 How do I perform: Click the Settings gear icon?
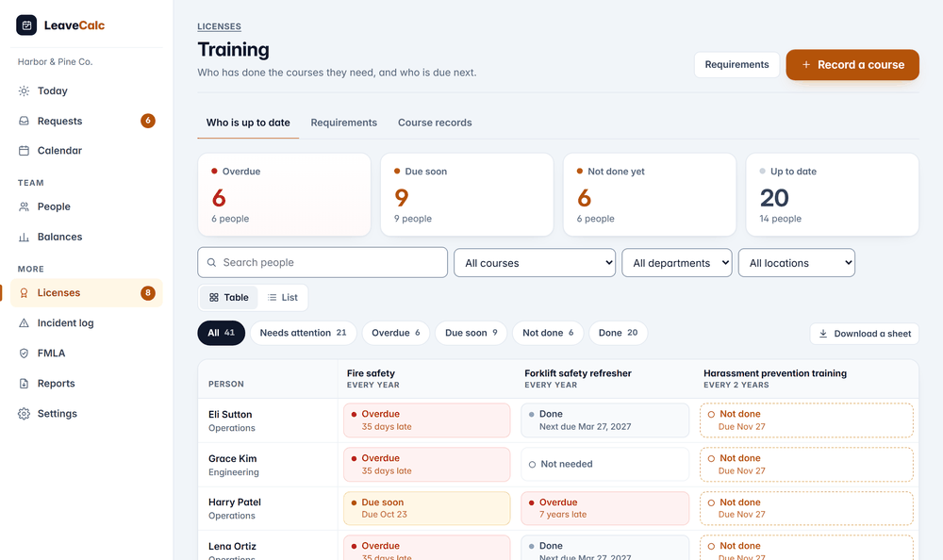[25, 414]
